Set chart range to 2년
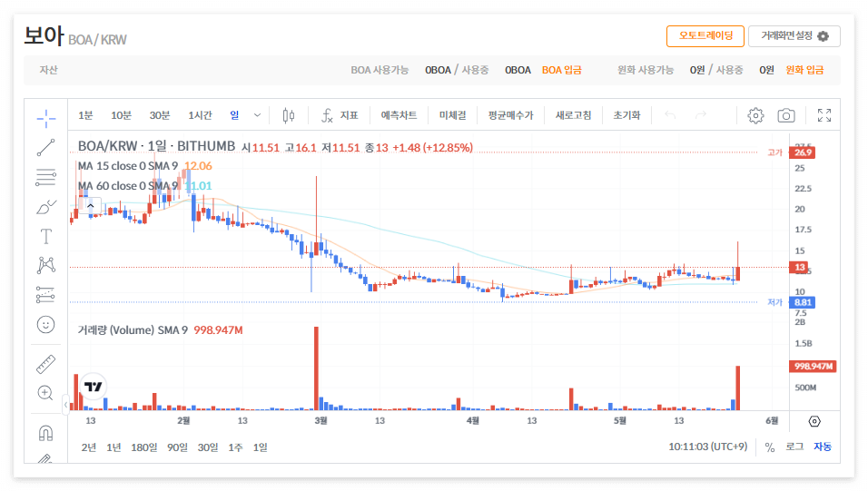Image resolution: width=868 pixels, height=491 pixels. [x=89, y=447]
